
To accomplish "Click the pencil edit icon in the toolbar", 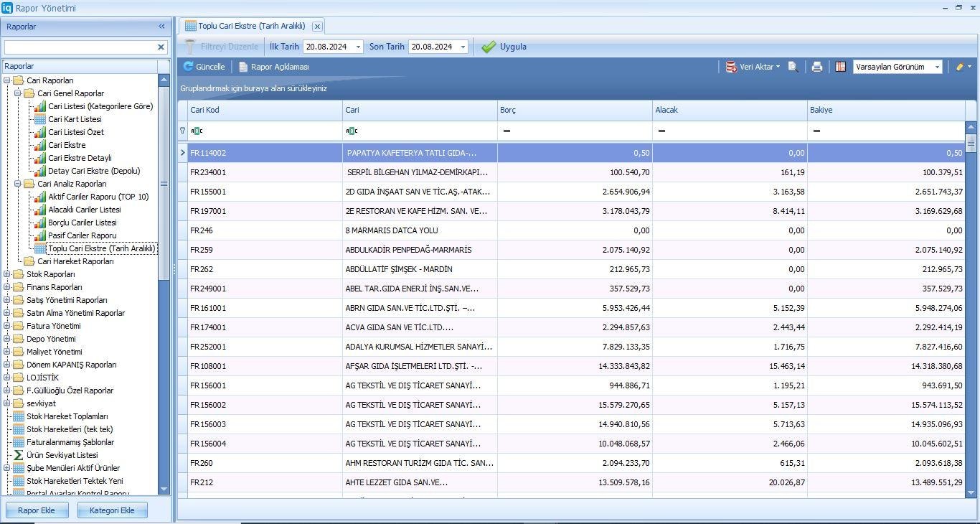I will [x=959, y=67].
